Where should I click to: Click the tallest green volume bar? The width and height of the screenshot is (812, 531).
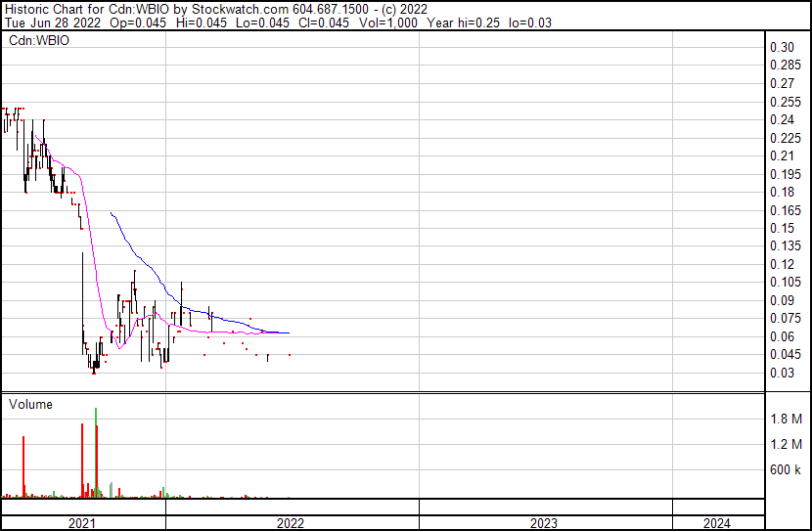pos(96,450)
